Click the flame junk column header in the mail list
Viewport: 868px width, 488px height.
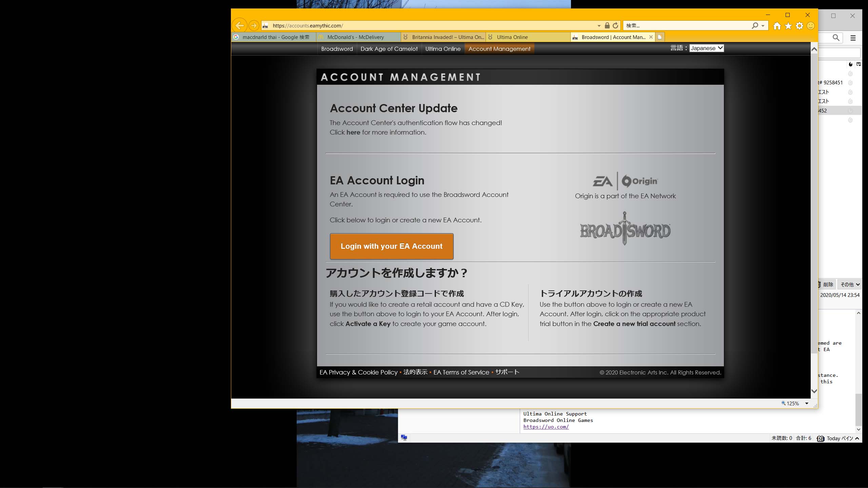click(850, 64)
